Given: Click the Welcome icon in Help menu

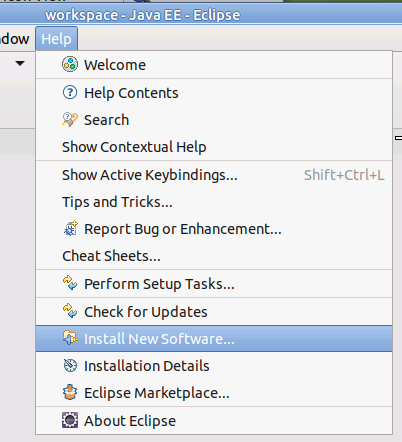Looking at the screenshot, I should (70, 64).
